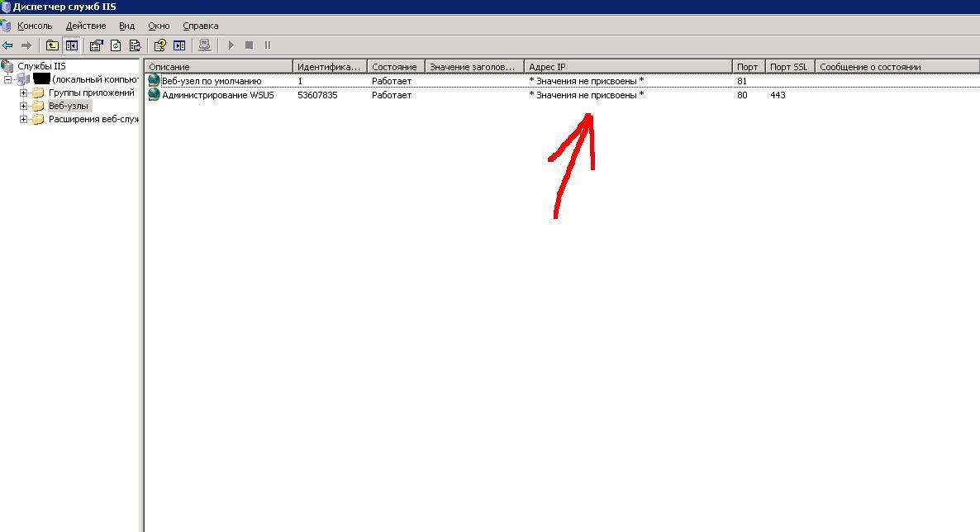The width and height of the screenshot is (980, 532).
Task: Go forward with the gray right arrow icon
Action: 26,45
